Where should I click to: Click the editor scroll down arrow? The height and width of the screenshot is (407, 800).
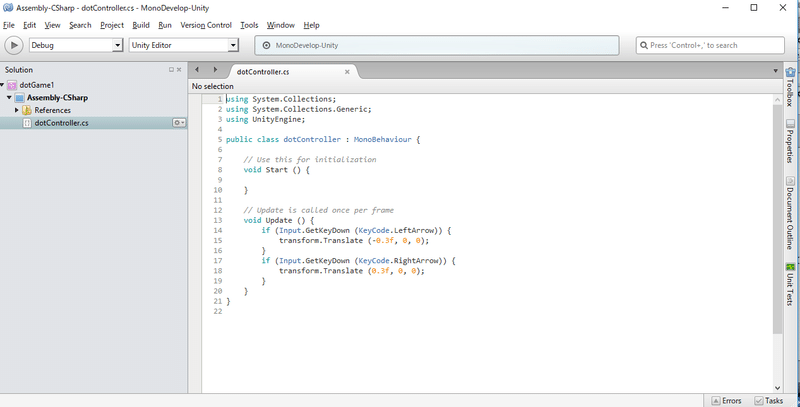click(x=777, y=388)
